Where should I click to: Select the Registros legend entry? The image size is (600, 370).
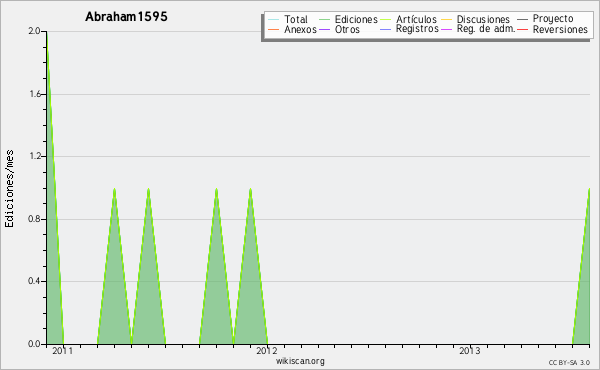[x=417, y=29]
